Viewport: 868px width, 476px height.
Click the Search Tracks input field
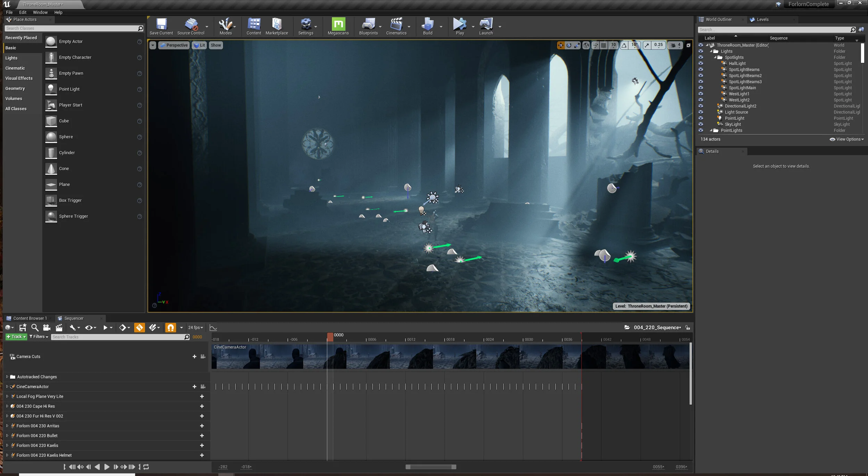click(x=117, y=337)
